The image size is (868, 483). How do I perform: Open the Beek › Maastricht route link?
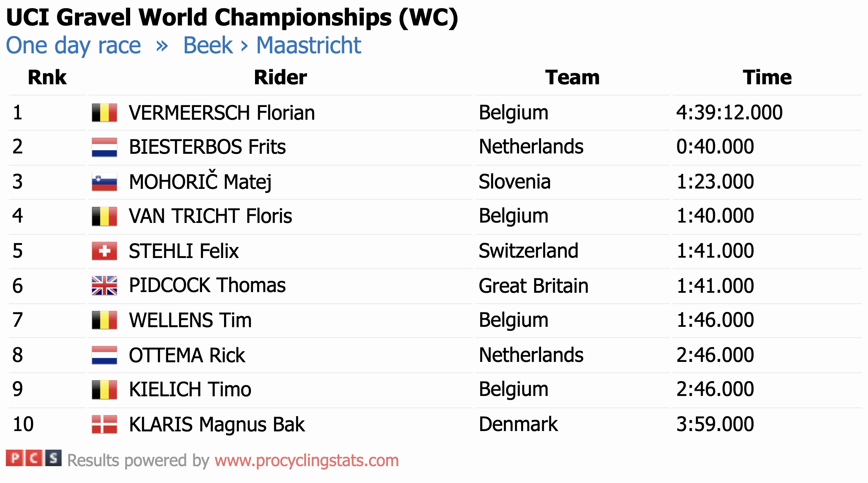[272, 45]
